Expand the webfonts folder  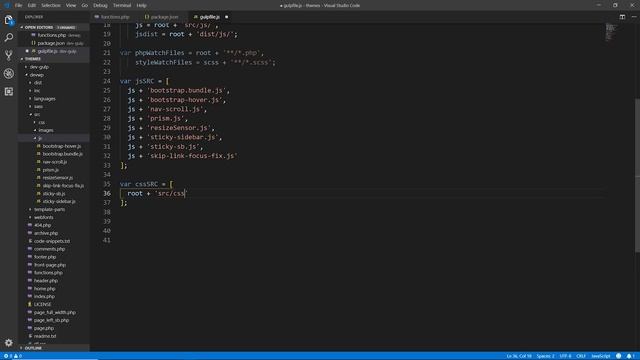pyautogui.click(x=53, y=218)
